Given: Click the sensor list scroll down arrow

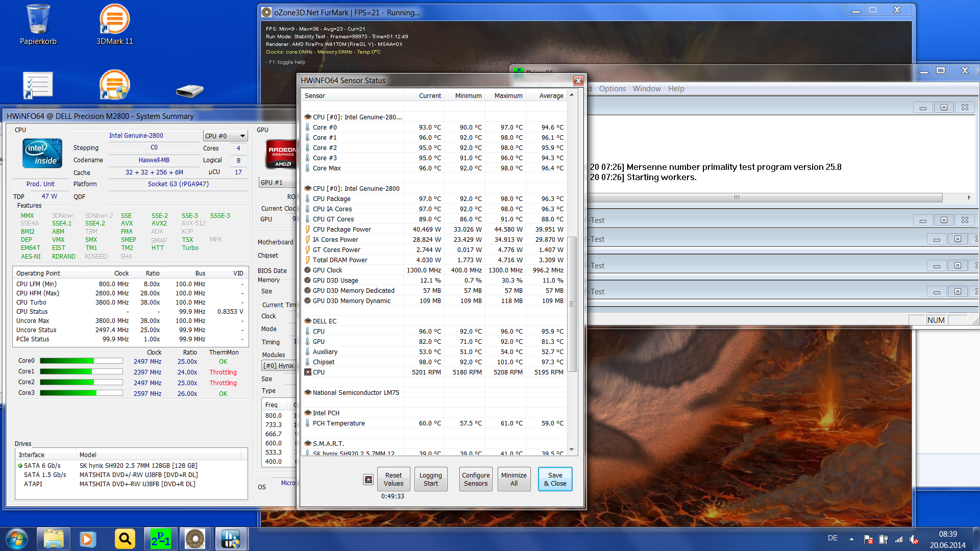Looking at the screenshot, I should pyautogui.click(x=572, y=449).
